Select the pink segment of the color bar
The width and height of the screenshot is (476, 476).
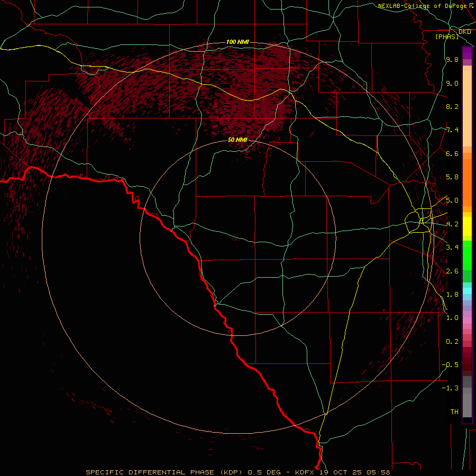pyautogui.click(x=467, y=321)
